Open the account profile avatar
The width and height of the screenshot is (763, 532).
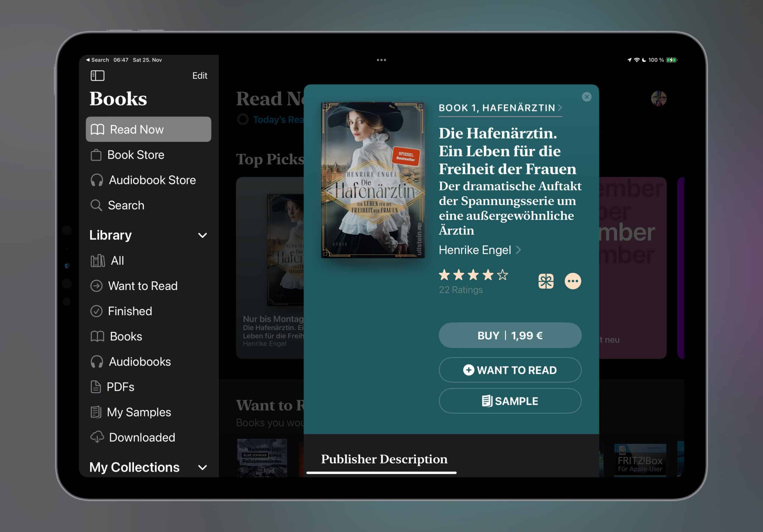click(659, 98)
